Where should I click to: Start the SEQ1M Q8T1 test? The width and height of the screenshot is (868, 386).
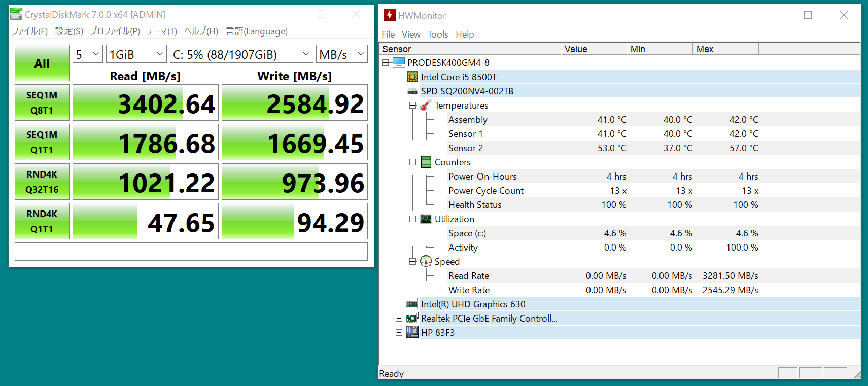(42, 103)
